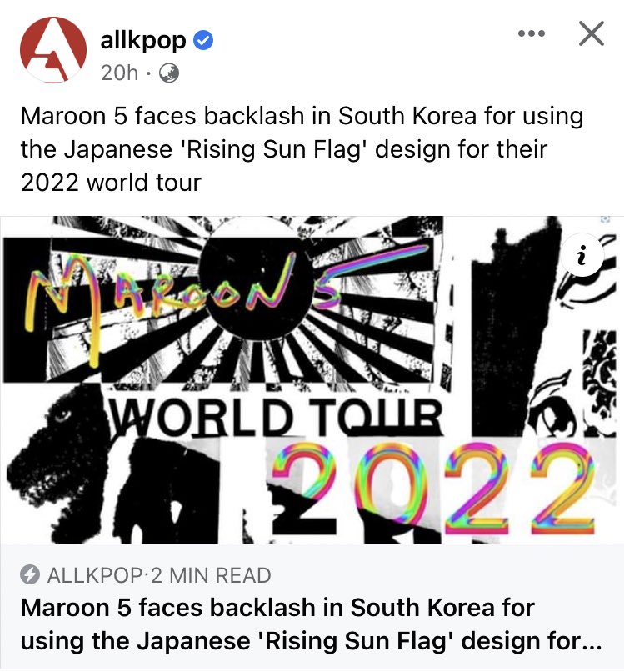Click the instant article lightning bolt icon
Viewport: 624px width, 672px height.
(30, 574)
